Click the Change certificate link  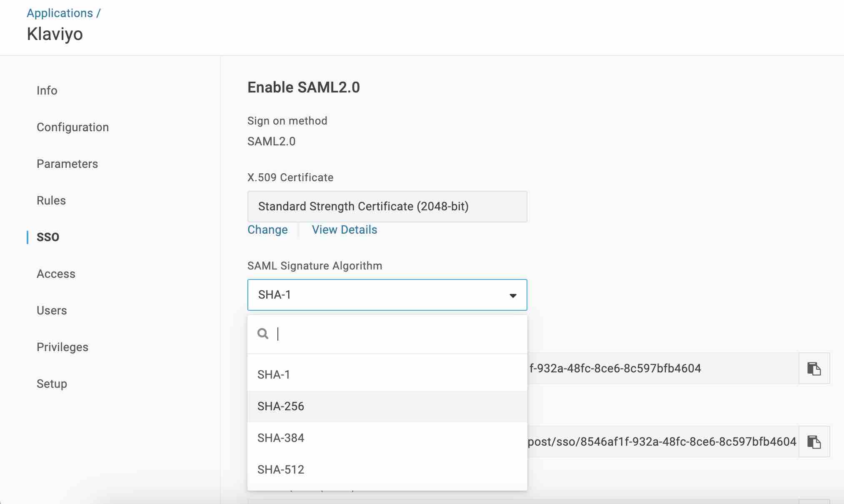coord(267,230)
